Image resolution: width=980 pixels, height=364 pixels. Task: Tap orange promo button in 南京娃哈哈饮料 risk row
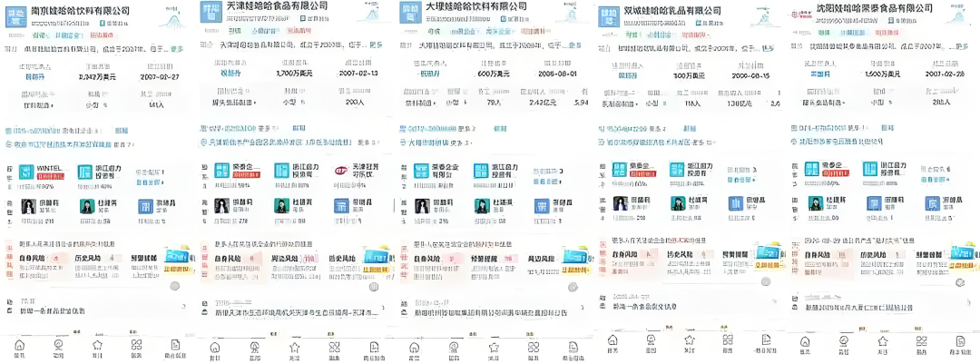[x=177, y=269]
